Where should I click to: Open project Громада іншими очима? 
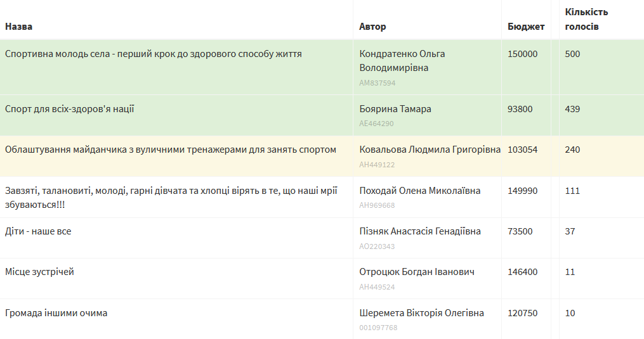[x=56, y=313]
